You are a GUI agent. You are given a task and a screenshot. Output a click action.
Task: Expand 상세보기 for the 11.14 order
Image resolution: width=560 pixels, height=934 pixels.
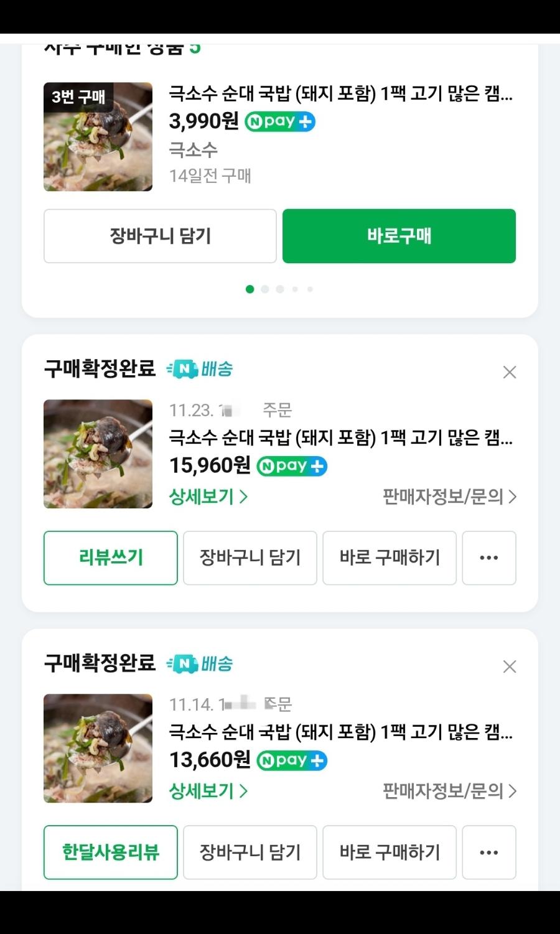(x=208, y=791)
